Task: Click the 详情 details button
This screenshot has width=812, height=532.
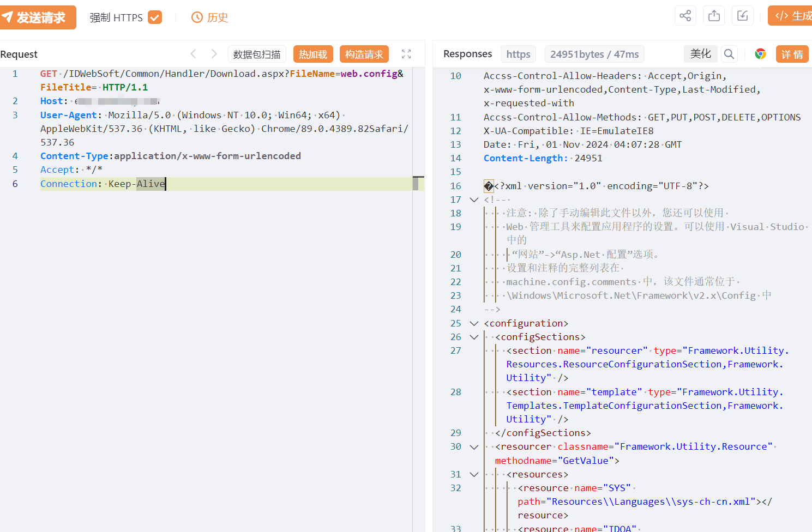Action: click(x=792, y=54)
